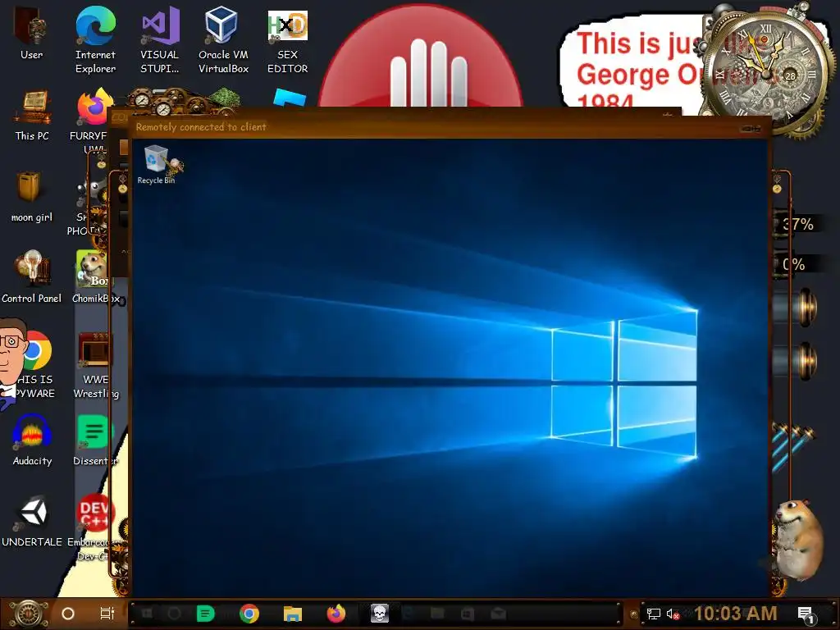
Task: Open the VISUAL STUPI... Visual Studio shortcut
Action: point(160,40)
